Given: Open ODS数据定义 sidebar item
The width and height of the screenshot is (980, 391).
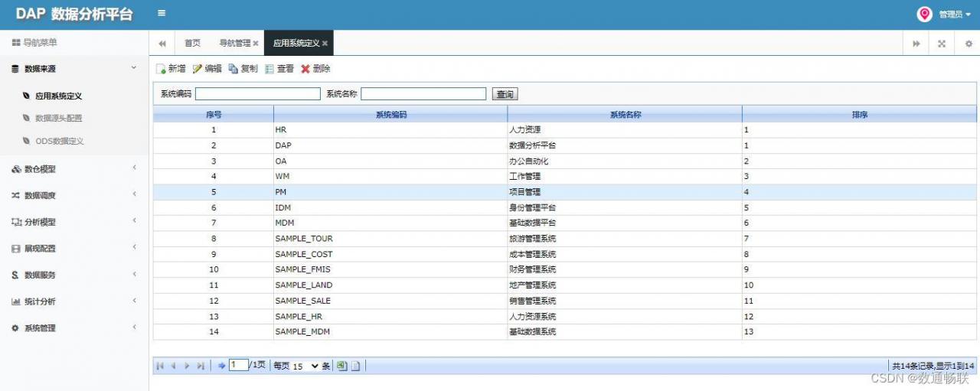Looking at the screenshot, I should tap(59, 141).
